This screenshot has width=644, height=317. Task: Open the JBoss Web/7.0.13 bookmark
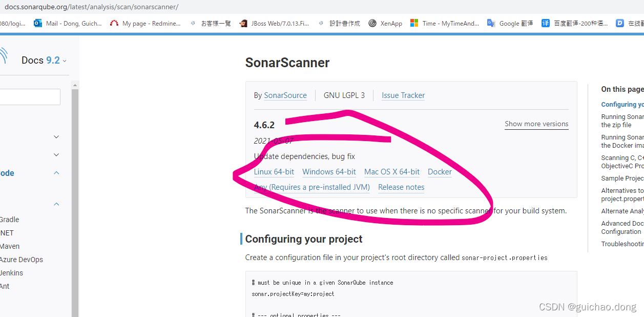(x=274, y=23)
